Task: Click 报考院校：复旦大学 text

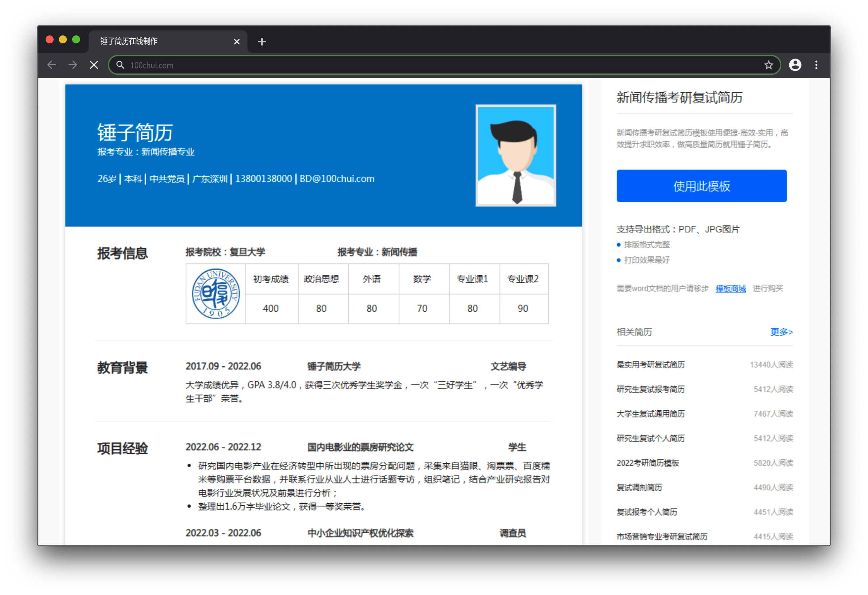Action: [225, 252]
